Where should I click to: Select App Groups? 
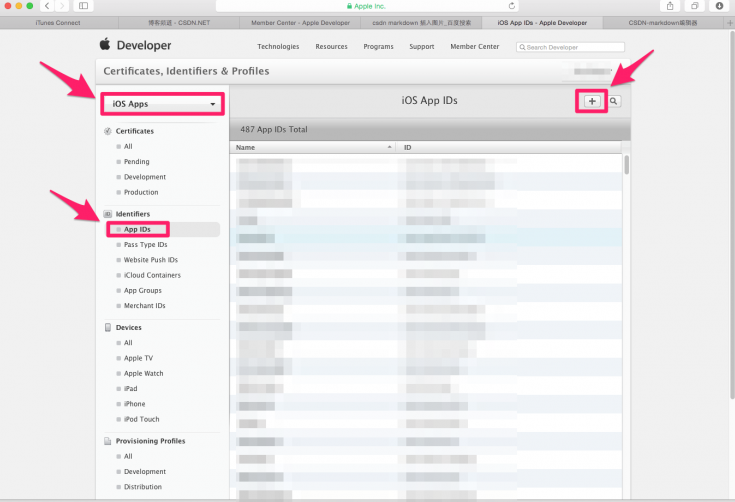142,291
